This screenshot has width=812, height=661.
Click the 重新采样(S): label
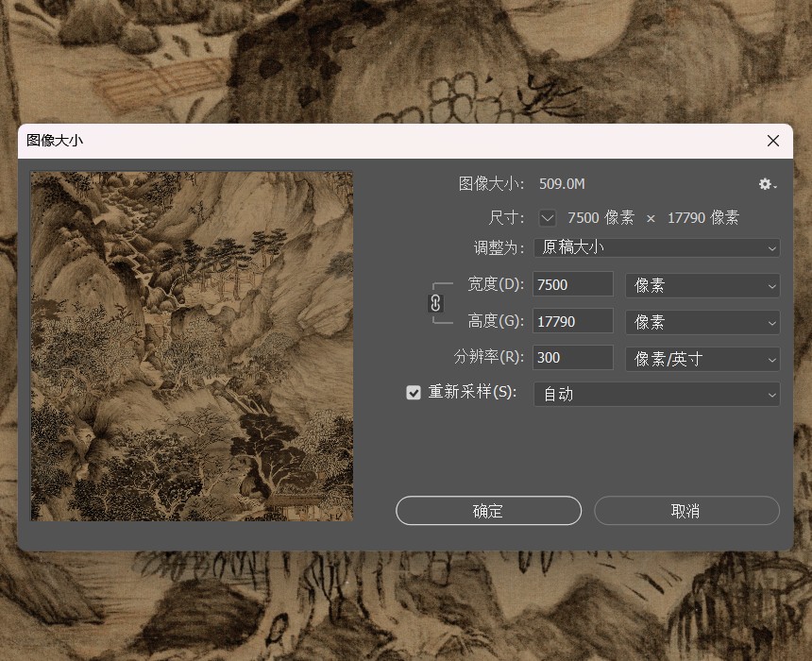pos(472,392)
